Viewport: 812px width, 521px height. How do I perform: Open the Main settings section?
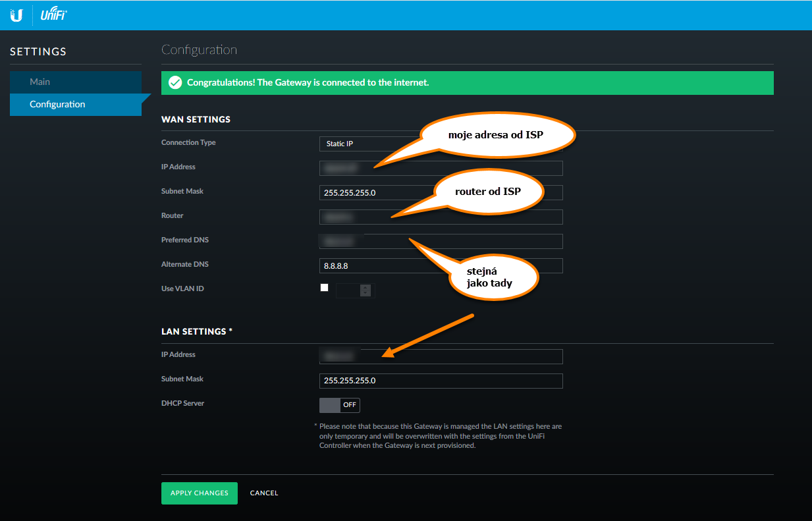tap(76, 82)
